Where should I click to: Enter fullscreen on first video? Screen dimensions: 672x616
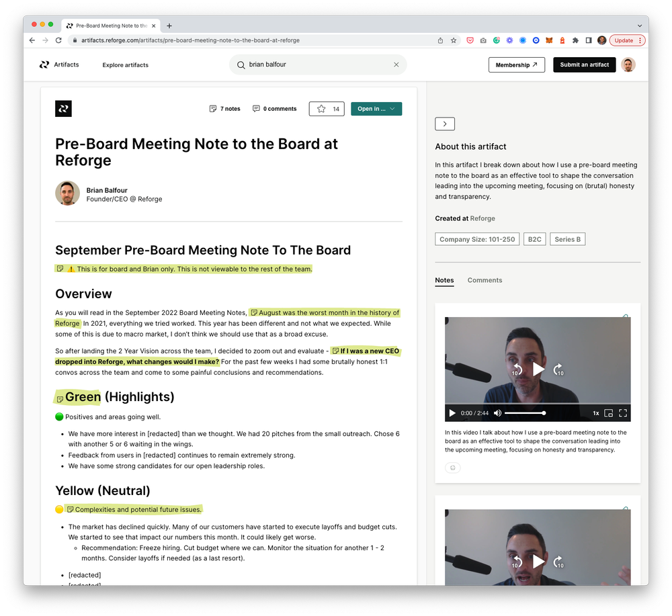click(x=623, y=413)
